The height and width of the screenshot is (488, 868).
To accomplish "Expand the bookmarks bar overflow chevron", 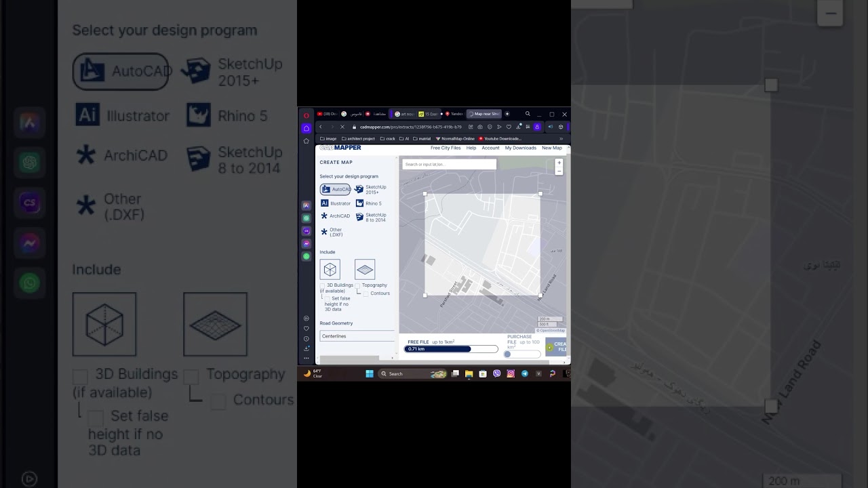I will click(x=561, y=138).
